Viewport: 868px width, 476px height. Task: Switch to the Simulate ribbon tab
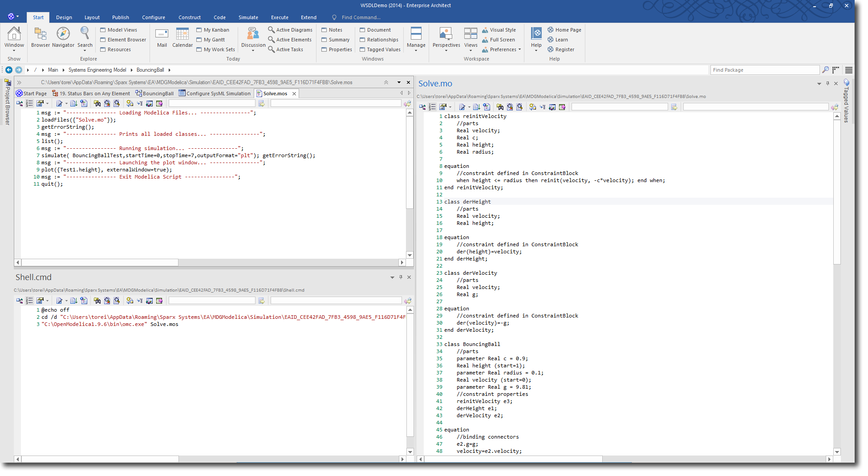point(248,17)
